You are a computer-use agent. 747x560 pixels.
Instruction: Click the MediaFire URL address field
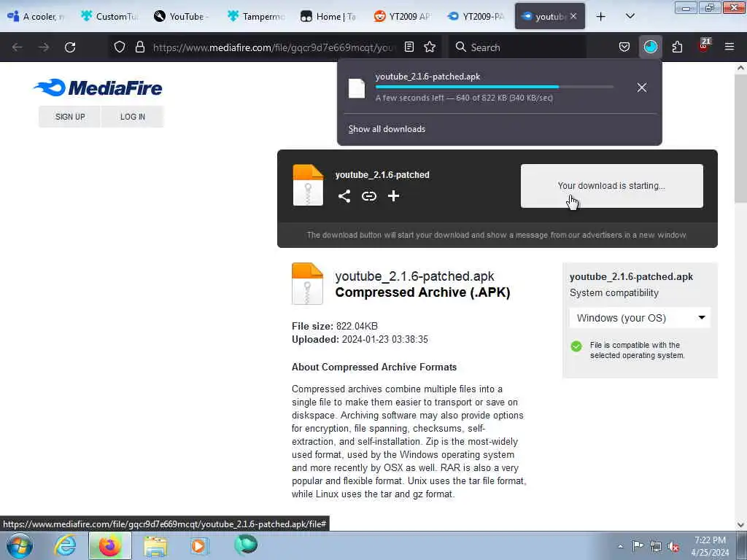[274, 47]
